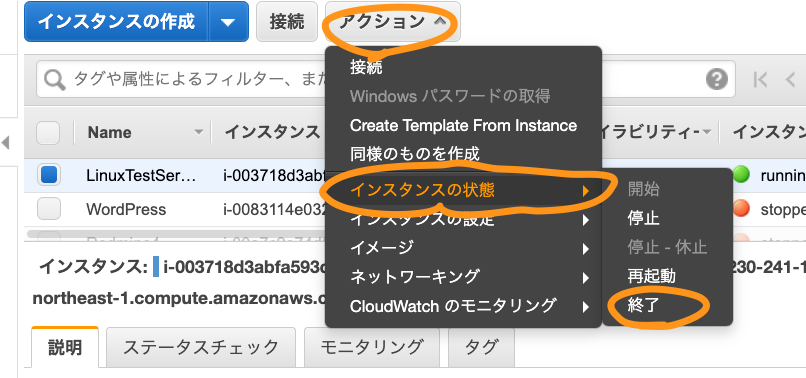Viewport: 806px width, 378px height.
Task: Click the green running status indicator
Action: pyautogui.click(x=742, y=175)
